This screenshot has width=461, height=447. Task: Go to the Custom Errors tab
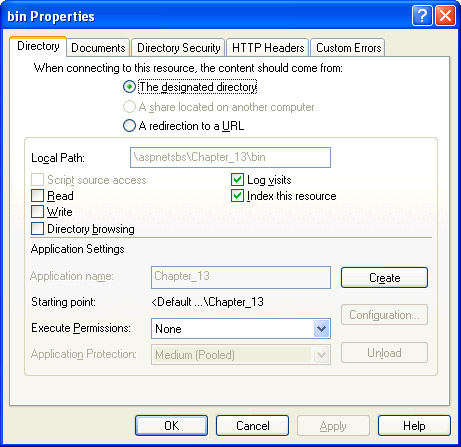click(348, 48)
